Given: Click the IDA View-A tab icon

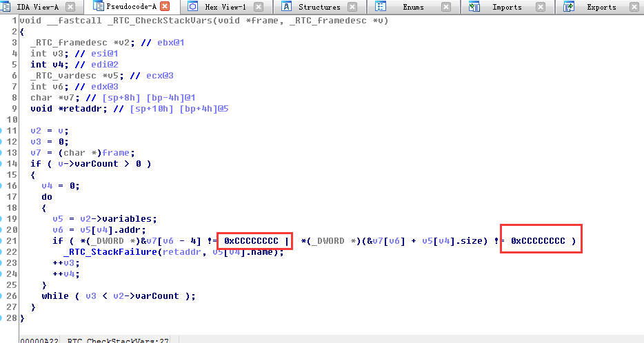Looking at the screenshot, I should tap(8, 7).
